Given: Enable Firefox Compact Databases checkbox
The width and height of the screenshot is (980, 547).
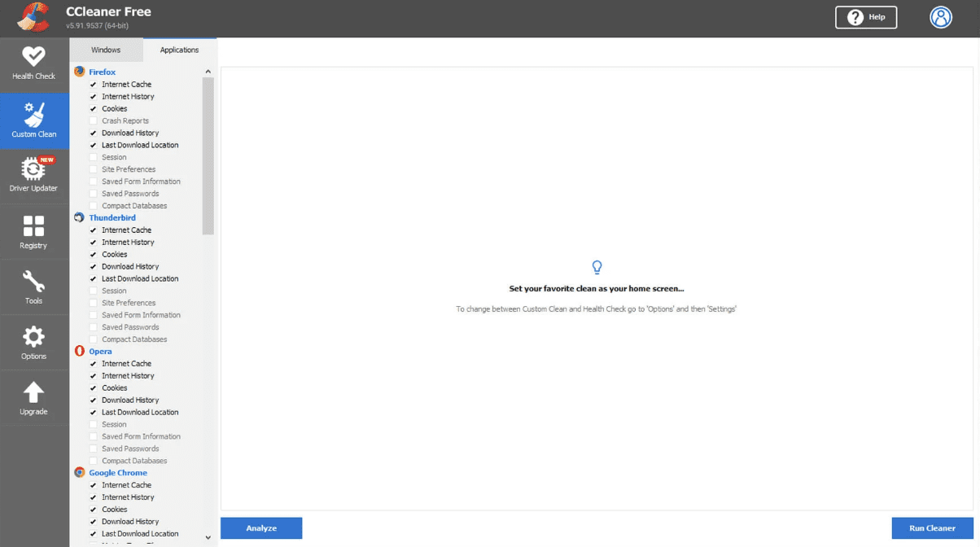Looking at the screenshot, I should coord(94,206).
